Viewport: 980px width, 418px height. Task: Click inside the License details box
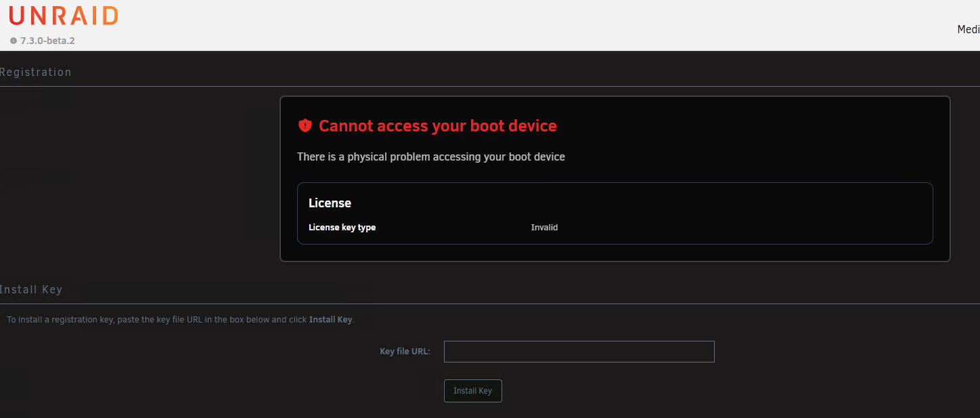pyautogui.click(x=615, y=213)
